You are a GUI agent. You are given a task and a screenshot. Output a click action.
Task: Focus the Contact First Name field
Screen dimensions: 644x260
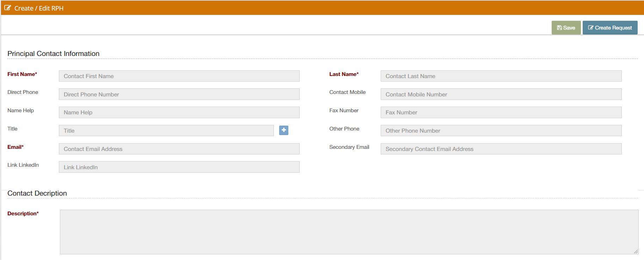(x=179, y=76)
